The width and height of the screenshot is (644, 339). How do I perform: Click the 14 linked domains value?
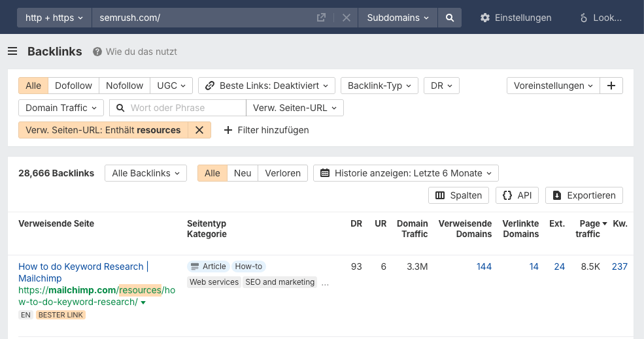click(534, 266)
